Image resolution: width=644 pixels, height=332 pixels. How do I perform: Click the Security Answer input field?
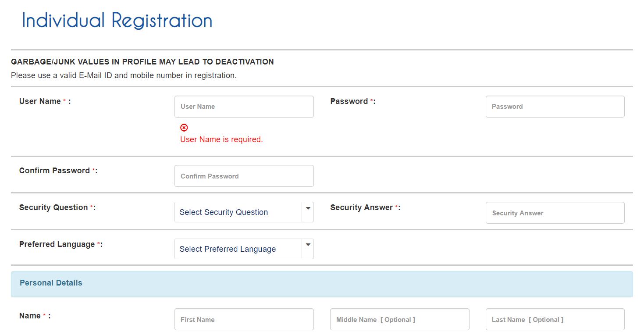point(555,213)
